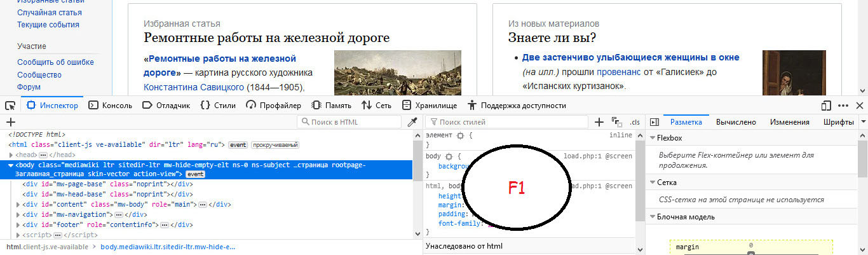Click selector highlighter icon next to элемент
The height and width of the screenshot is (255, 868).
tap(459, 135)
